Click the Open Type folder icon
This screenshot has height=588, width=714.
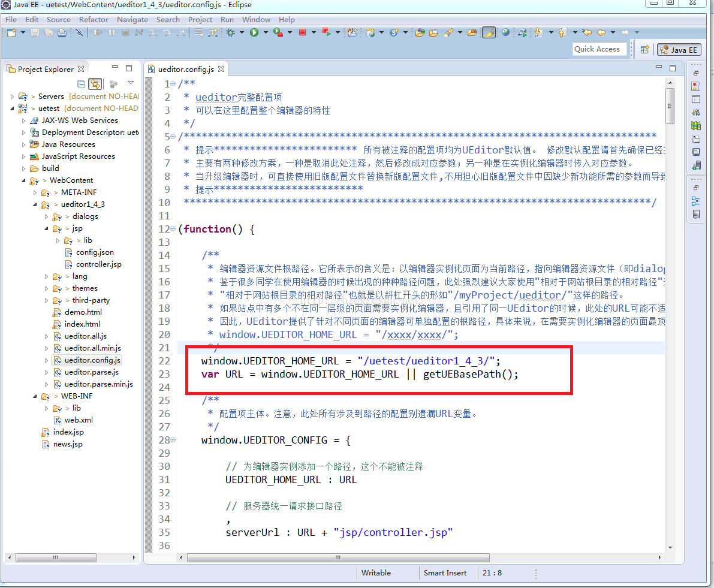[x=420, y=32]
